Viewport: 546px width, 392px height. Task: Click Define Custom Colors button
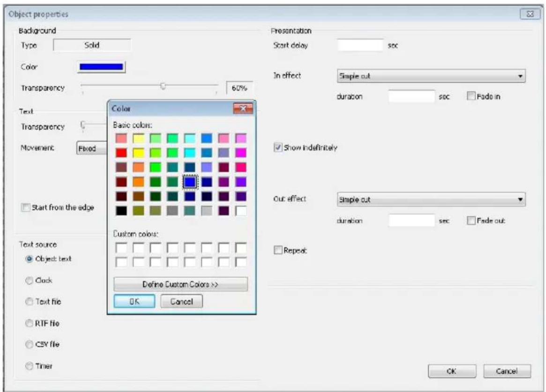(181, 284)
